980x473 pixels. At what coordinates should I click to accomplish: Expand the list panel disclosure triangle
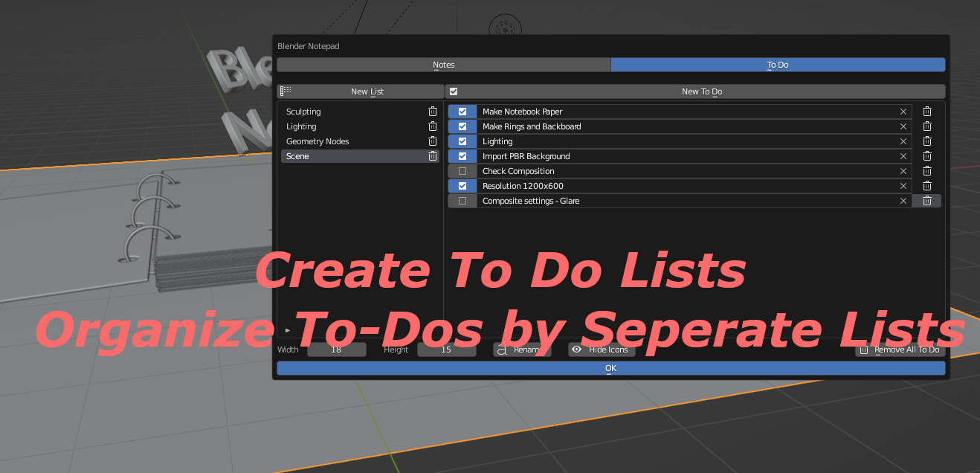click(x=288, y=330)
